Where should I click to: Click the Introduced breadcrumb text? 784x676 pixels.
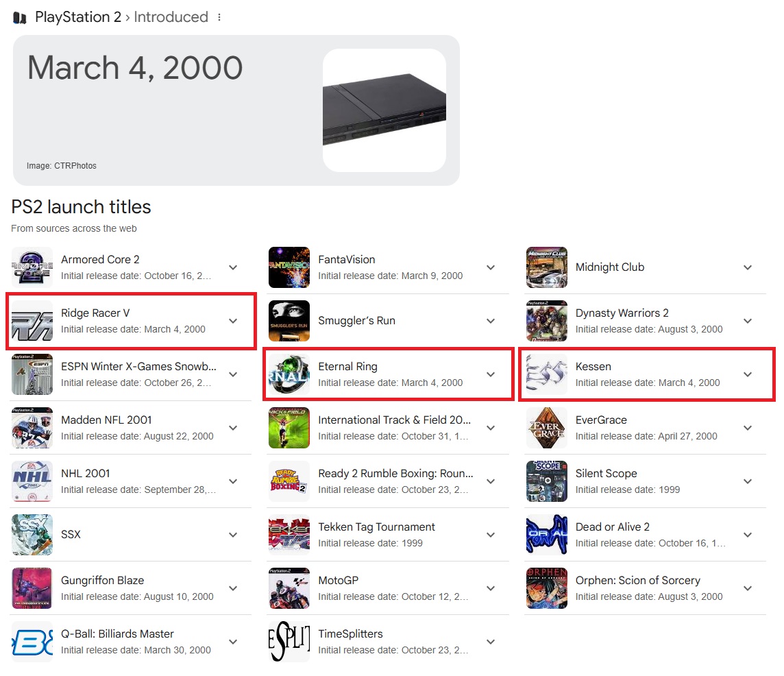point(171,17)
